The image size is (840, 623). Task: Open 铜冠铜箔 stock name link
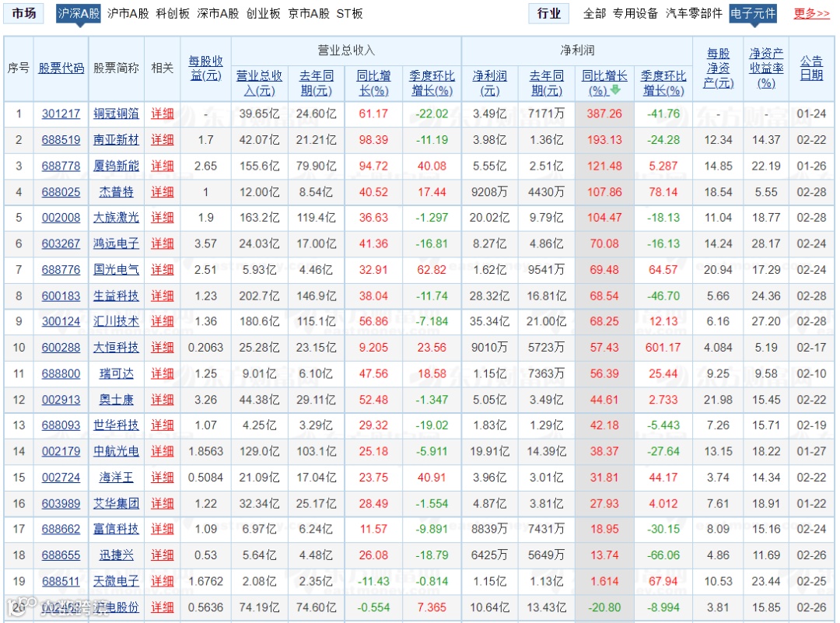116,114
